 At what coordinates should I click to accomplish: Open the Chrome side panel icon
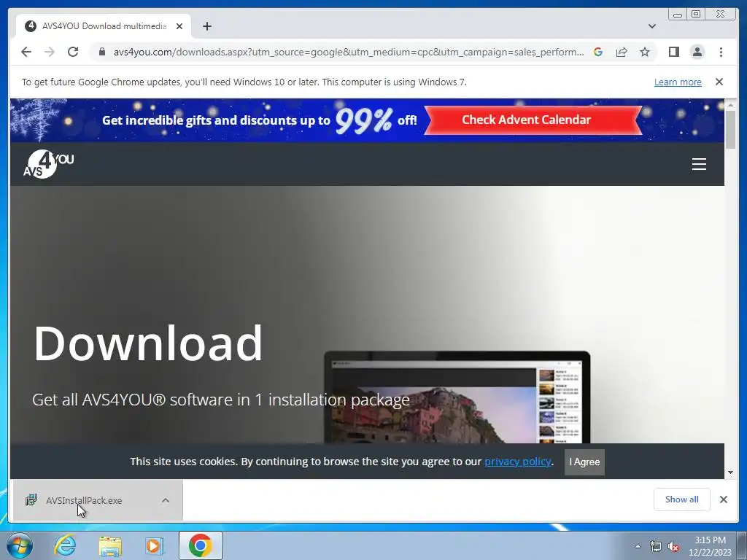673,52
